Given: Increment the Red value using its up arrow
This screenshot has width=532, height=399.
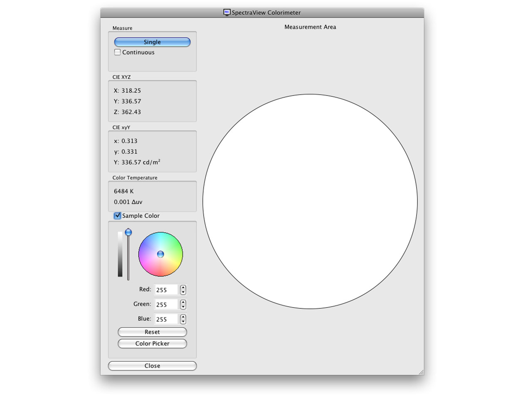Looking at the screenshot, I should coord(182,288).
